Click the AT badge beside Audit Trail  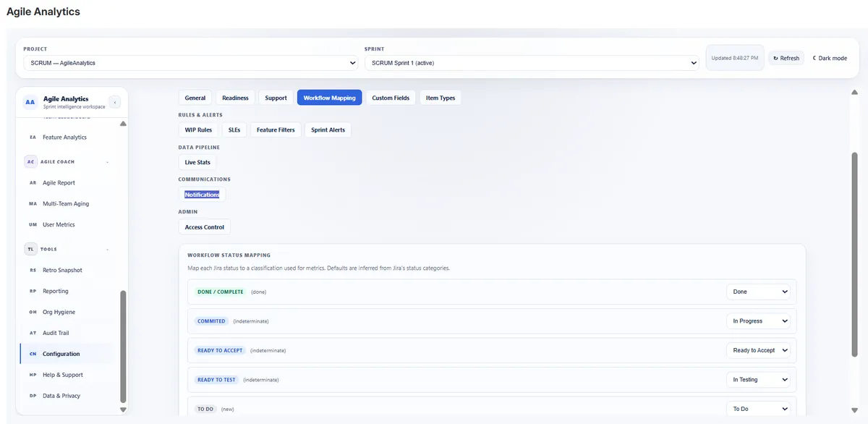click(33, 334)
